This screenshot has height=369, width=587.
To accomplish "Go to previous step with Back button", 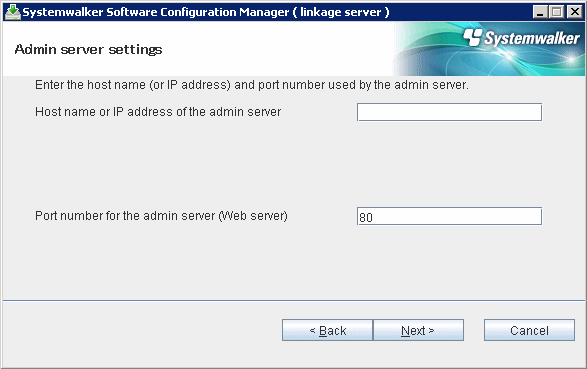I will tap(327, 330).
